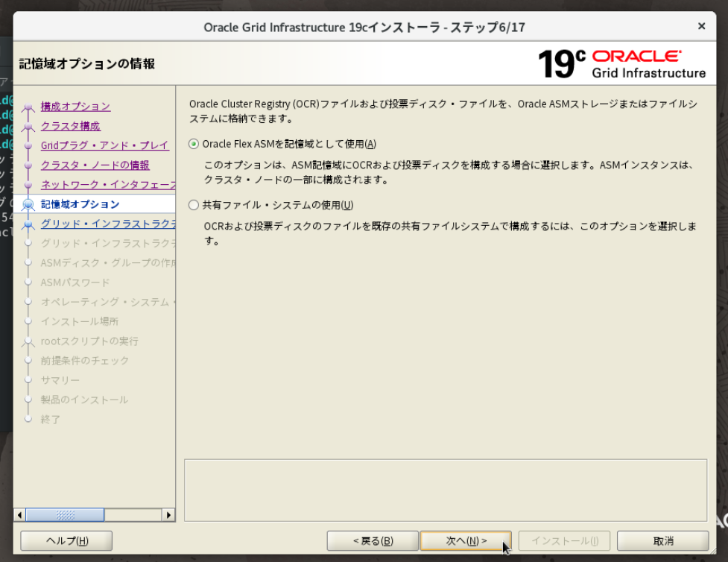Click the greyed グリッド・インフラストラクチャ step
The width and height of the screenshot is (728, 562).
[x=108, y=243]
